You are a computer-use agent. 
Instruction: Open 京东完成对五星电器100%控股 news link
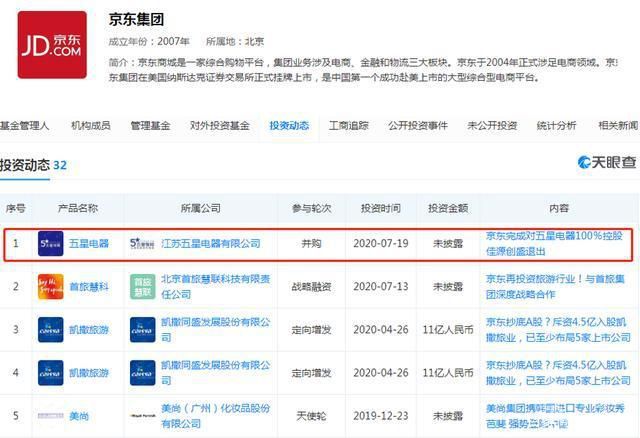[x=554, y=243]
